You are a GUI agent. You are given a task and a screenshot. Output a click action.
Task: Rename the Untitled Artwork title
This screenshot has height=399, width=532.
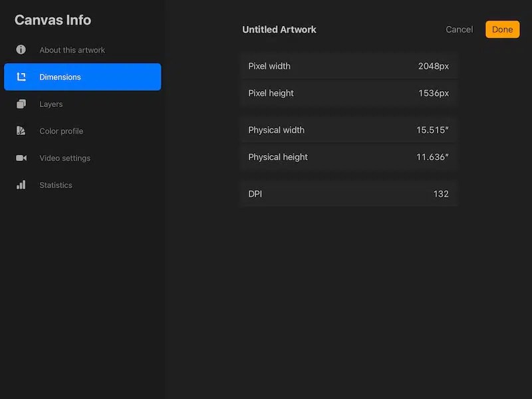tap(279, 29)
